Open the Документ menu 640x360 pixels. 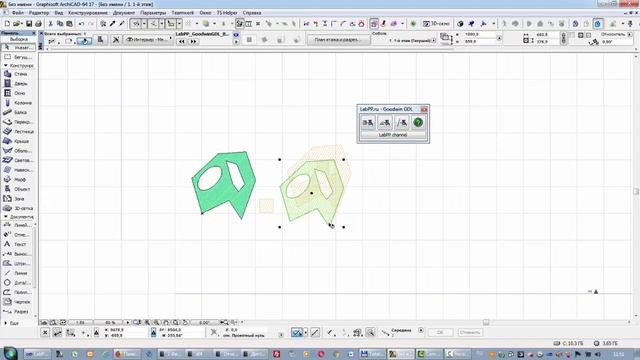(124, 13)
